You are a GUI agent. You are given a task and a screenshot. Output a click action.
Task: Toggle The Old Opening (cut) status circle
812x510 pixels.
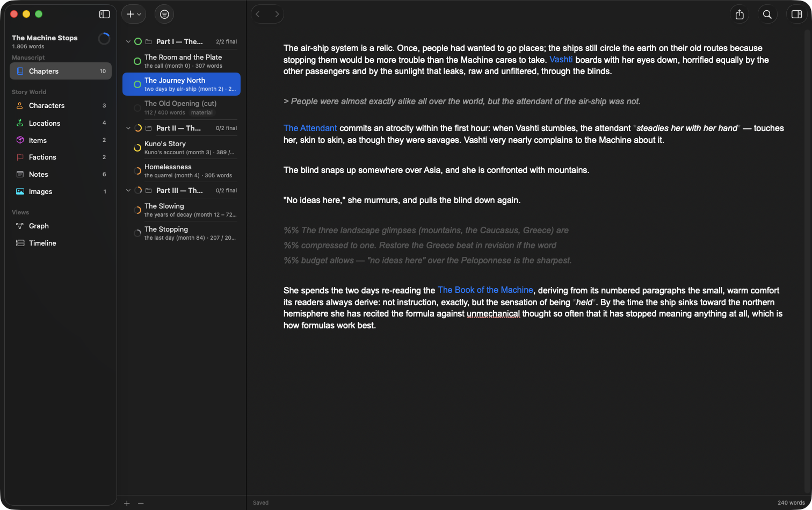[x=137, y=108]
